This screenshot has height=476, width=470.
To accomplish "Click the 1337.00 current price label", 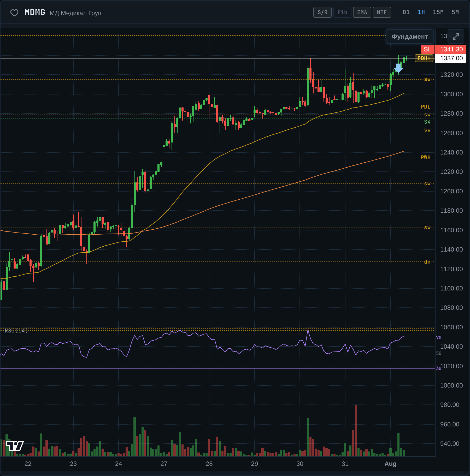I will [x=451, y=58].
